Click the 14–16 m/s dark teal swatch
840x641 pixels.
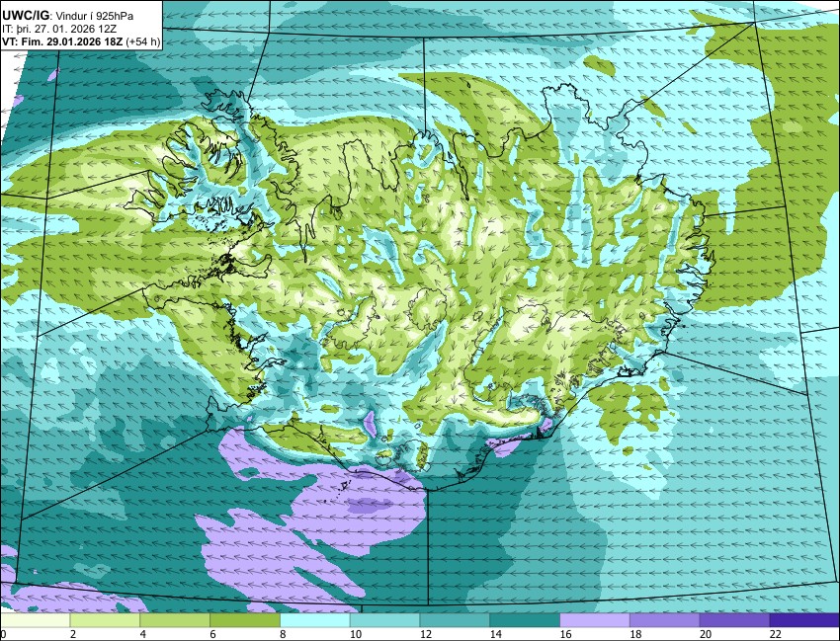[x=525, y=620]
